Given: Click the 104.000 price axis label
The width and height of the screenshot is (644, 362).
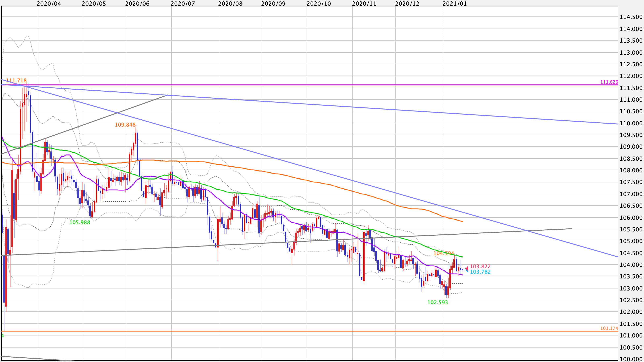Looking at the screenshot, I should pos(631,265).
